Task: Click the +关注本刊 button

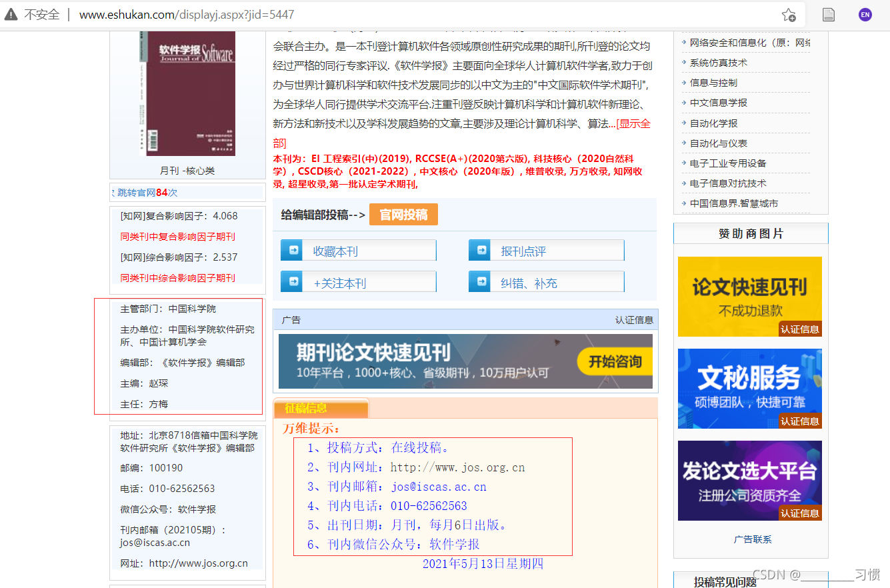Action: point(359,282)
